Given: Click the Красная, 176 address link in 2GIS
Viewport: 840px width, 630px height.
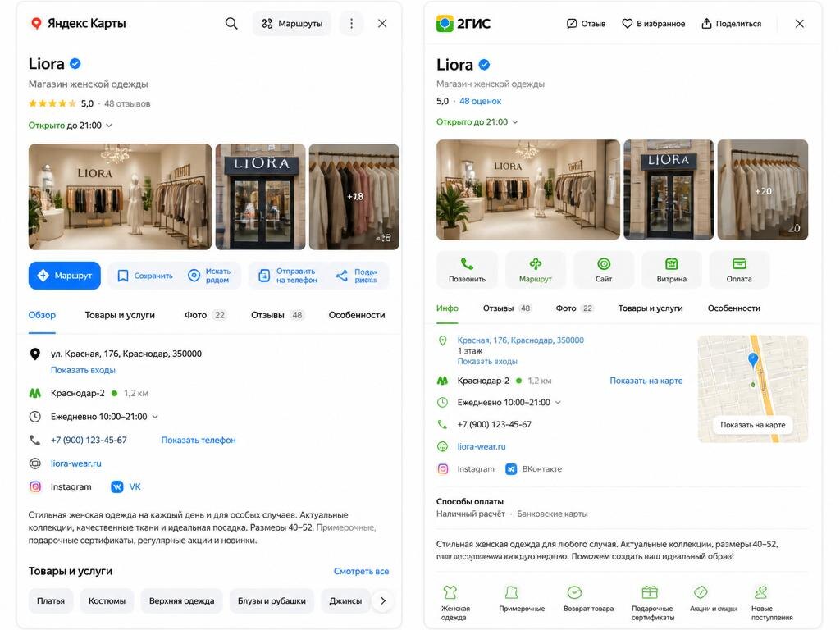Looking at the screenshot, I should click(x=520, y=340).
